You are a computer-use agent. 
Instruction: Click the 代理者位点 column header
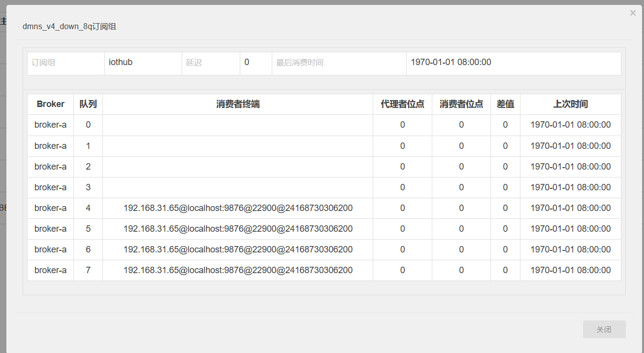click(x=403, y=104)
